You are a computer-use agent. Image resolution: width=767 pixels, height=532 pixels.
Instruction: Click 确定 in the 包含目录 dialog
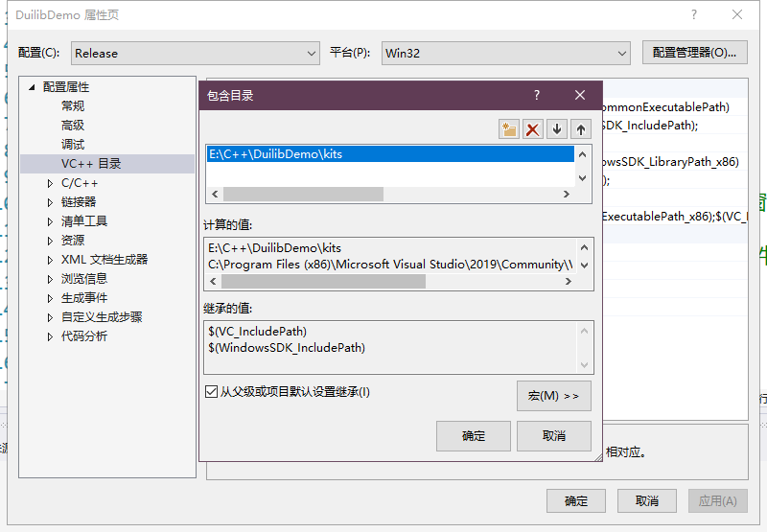coord(474,436)
